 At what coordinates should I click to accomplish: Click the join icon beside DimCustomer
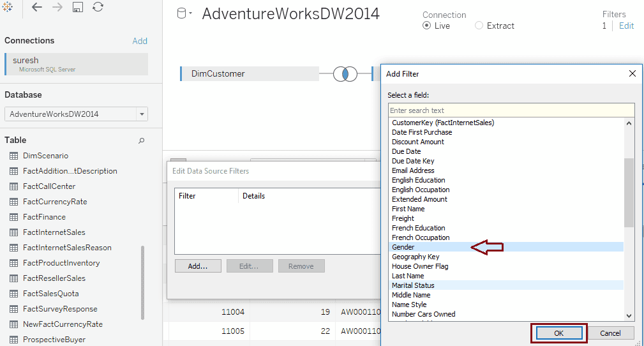(345, 74)
